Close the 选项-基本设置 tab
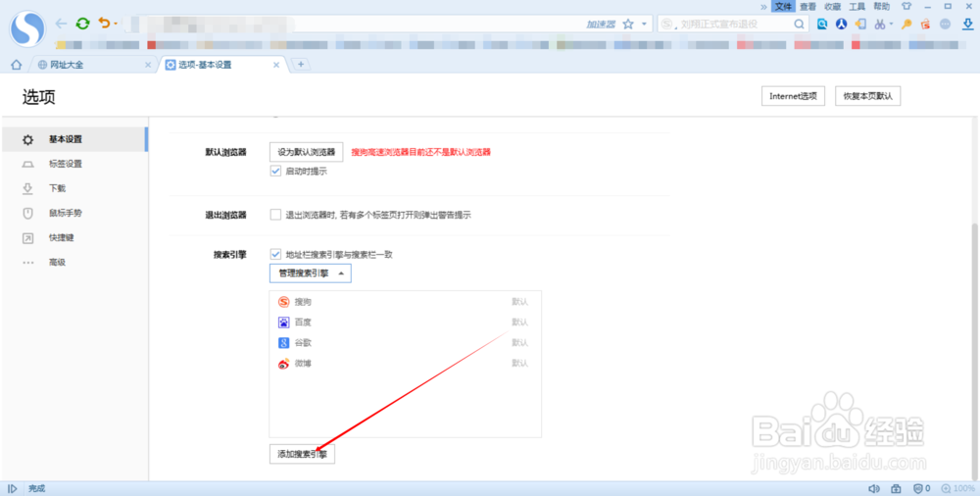980x496 pixels. point(276,65)
